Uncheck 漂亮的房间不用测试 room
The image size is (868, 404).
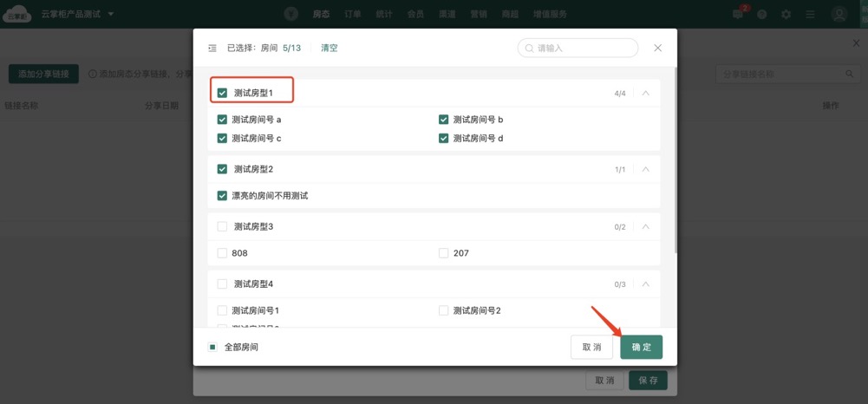pyautogui.click(x=222, y=196)
